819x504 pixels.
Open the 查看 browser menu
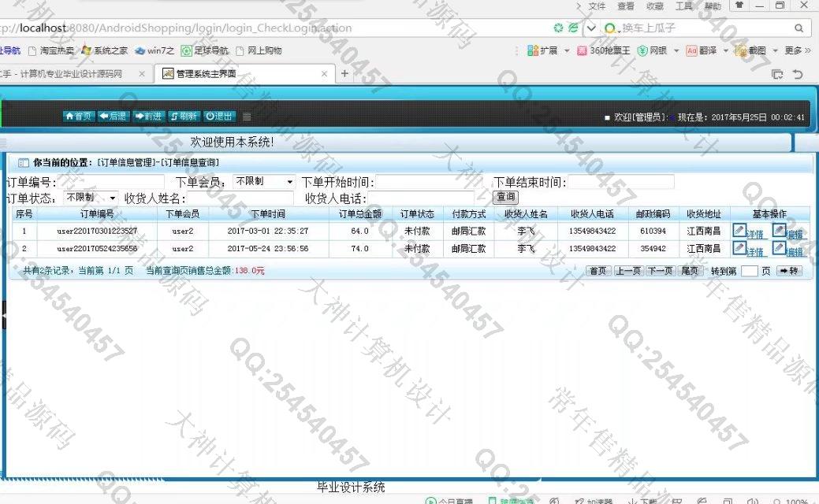point(626,6)
